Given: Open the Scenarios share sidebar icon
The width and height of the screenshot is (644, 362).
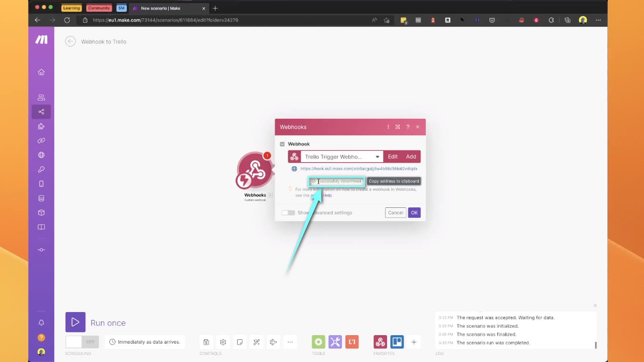Looking at the screenshot, I should pyautogui.click(x=41, y=112).
